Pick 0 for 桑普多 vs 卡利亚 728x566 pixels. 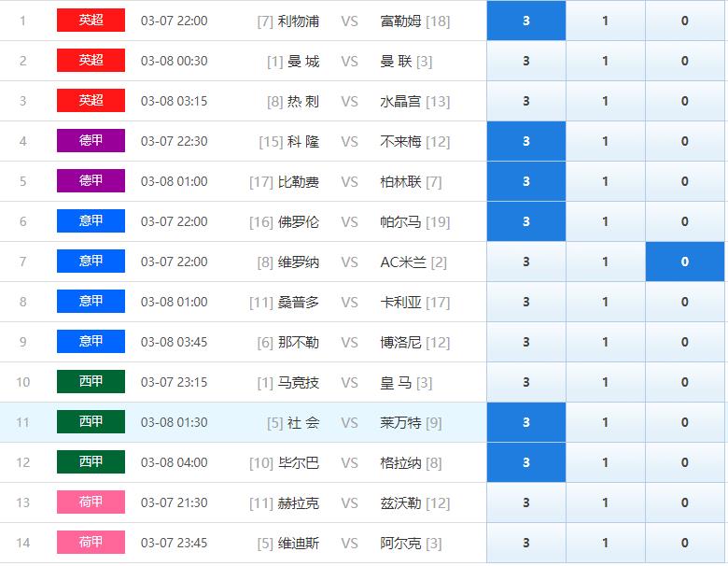[685, 302]
